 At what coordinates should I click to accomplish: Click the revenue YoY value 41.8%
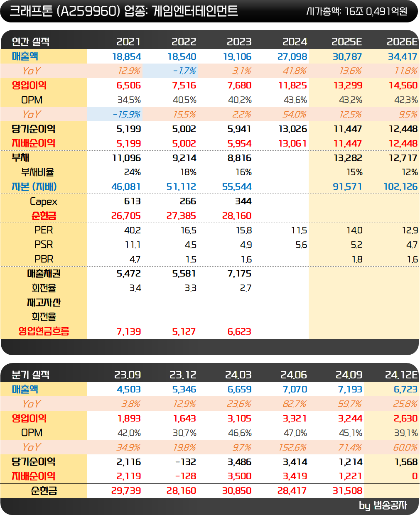(295, 71)
